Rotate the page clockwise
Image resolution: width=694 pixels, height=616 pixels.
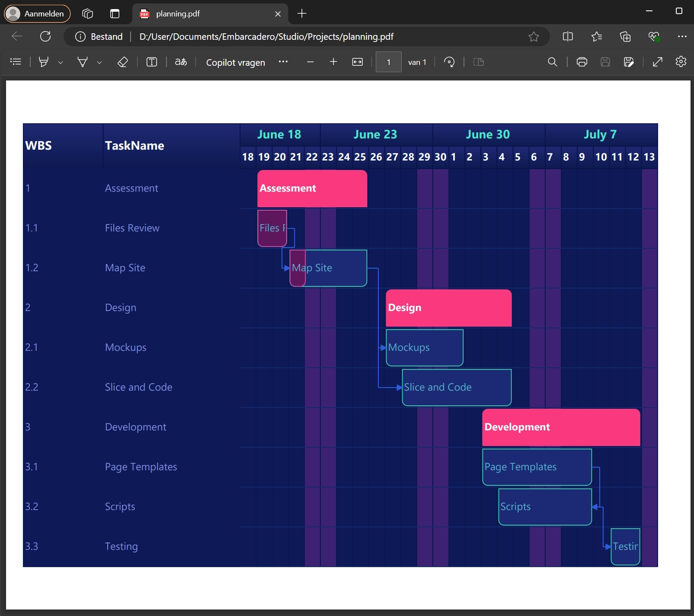449,62
